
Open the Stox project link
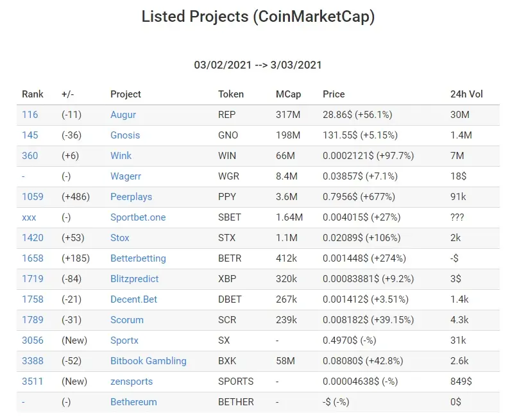(120, 238)
